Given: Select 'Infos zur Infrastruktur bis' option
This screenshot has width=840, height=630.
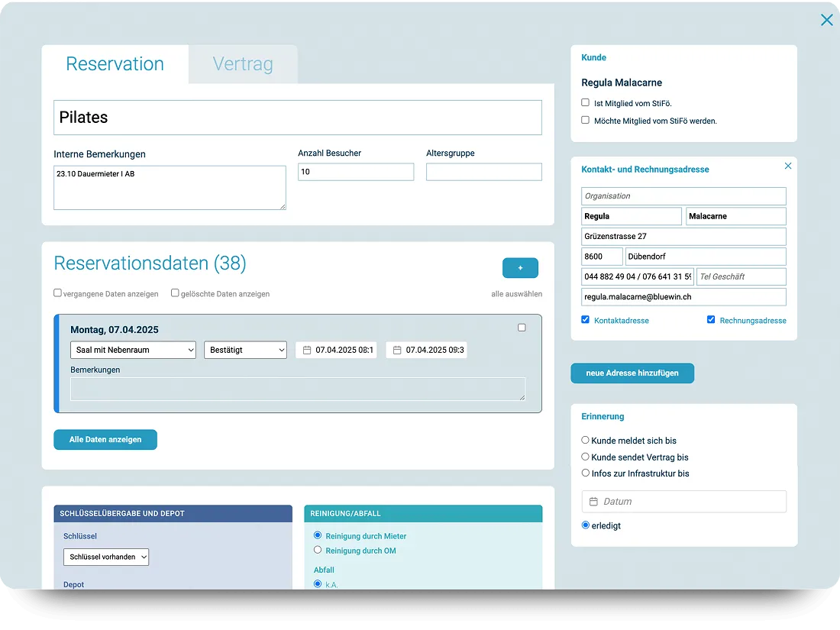Looking at the screenshot, I should point(585,473).
